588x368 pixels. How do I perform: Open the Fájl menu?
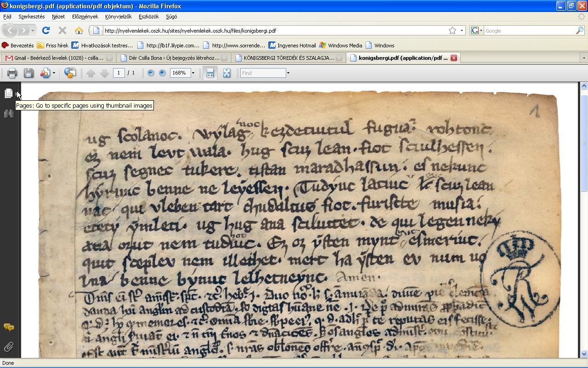(7, 17)
